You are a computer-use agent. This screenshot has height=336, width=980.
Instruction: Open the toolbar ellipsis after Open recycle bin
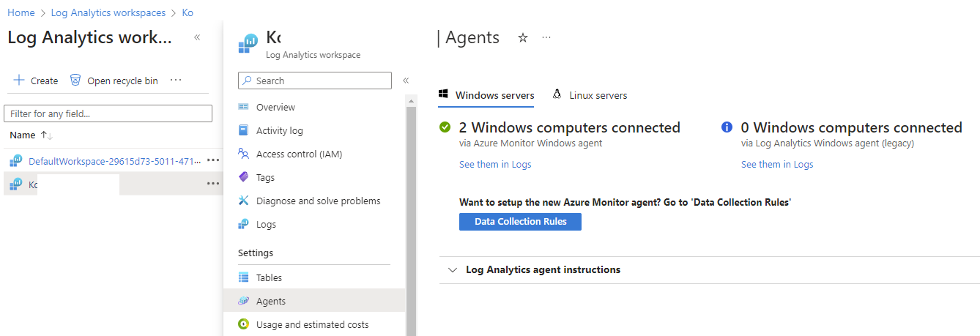tap(176, 81)
